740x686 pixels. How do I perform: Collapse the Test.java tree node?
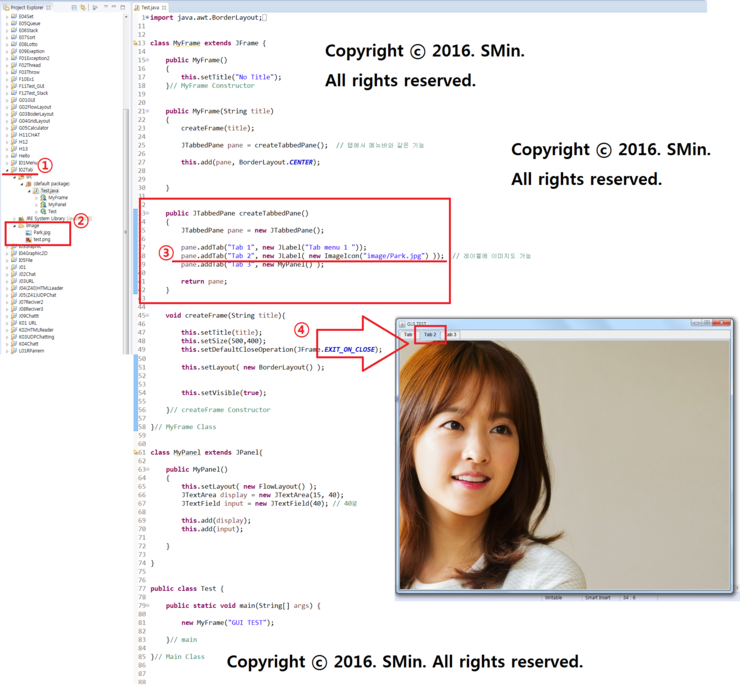29,191
